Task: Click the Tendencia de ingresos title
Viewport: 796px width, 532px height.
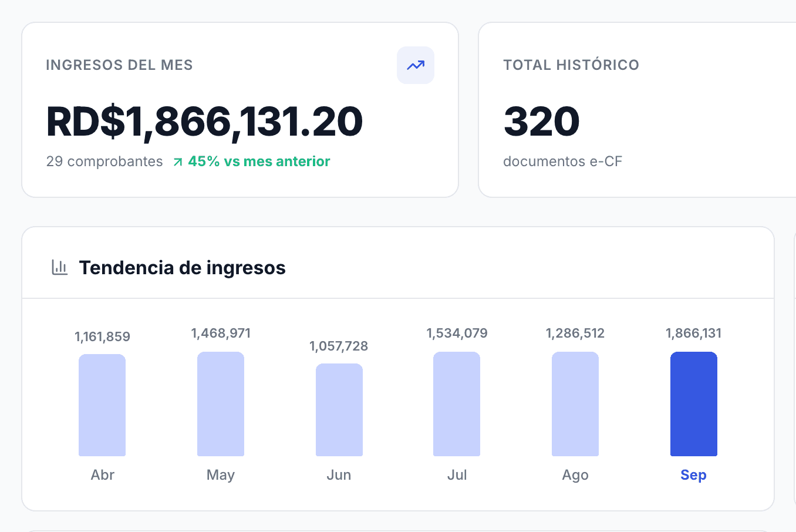Action: (x=183, y=268)
